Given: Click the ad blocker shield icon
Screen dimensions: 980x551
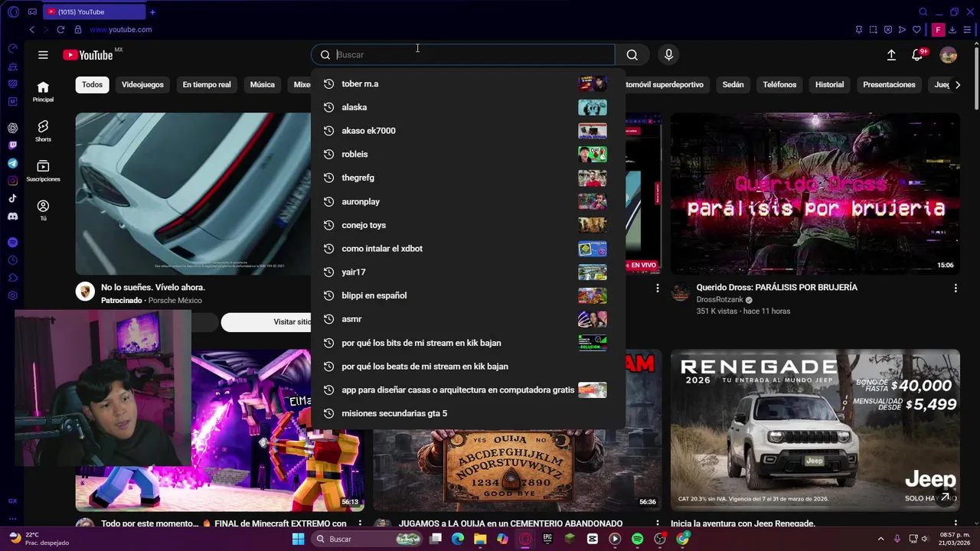Looking at the screenshot, I should click(x=888, y=30).
